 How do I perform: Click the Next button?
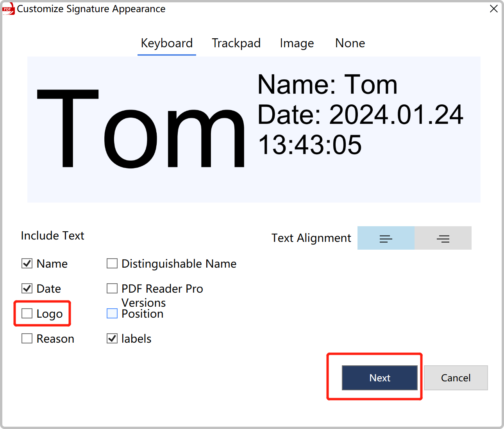(x=380, y=378)
